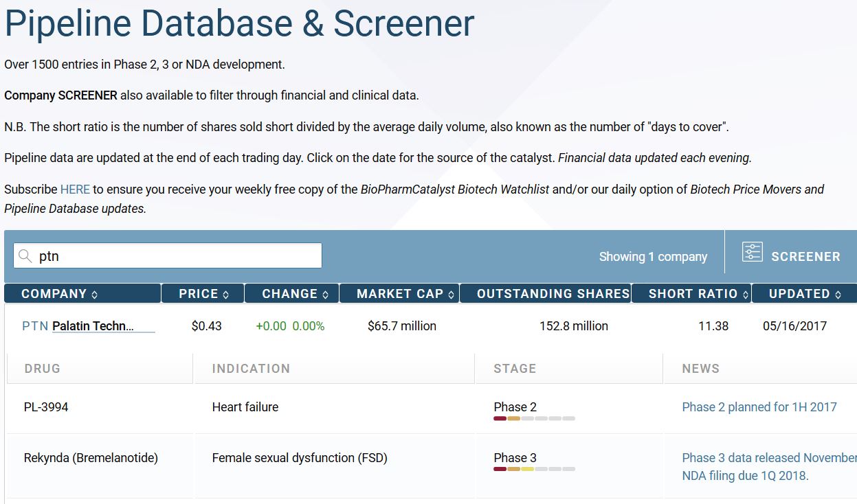Open "Phase 2 planned for 1H 2017" news link
Viewport: 857px width, 504px height.
point(759,407)
